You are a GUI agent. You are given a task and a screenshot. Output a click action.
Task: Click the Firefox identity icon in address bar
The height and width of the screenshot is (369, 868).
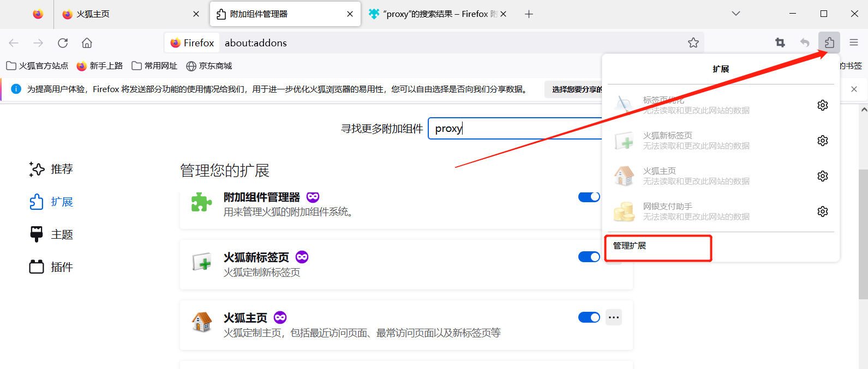(x=192, y=43)
